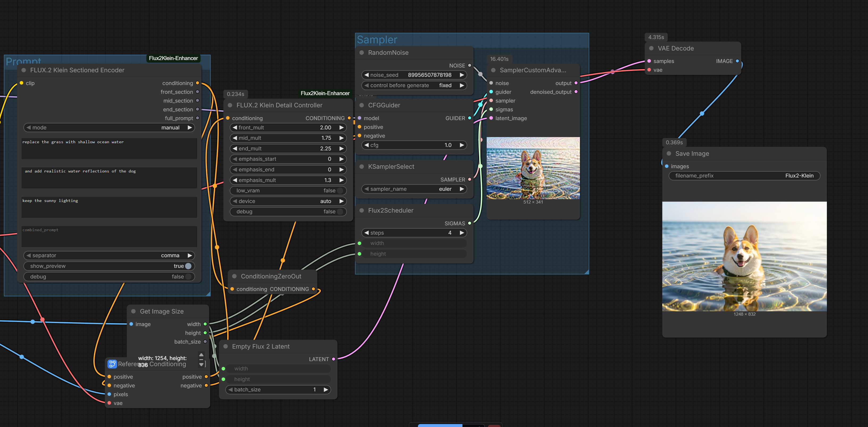Increase the noise_seed value with right arrow

click(462, 75)
